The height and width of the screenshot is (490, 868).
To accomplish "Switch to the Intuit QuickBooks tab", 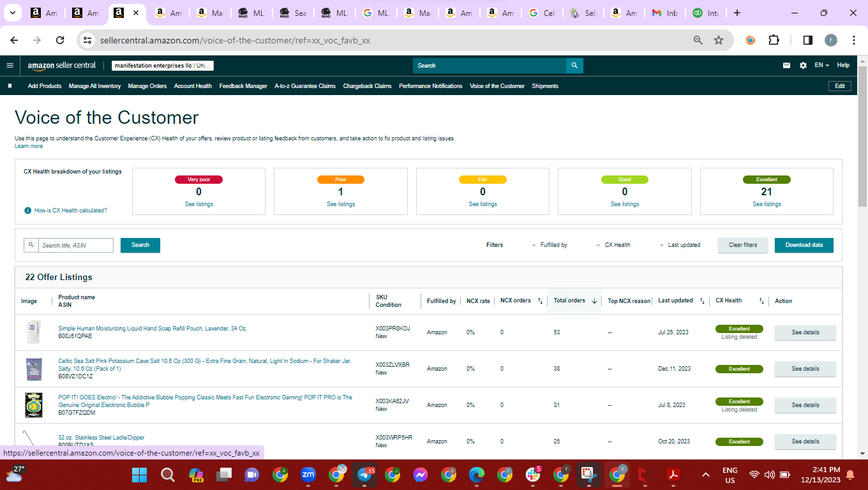I will tap(705, 13).
